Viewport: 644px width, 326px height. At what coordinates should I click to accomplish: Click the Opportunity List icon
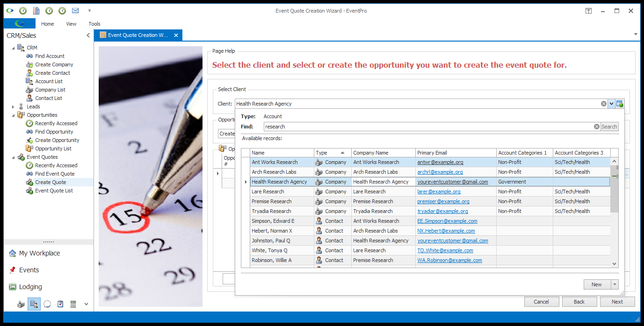[29, 149]
